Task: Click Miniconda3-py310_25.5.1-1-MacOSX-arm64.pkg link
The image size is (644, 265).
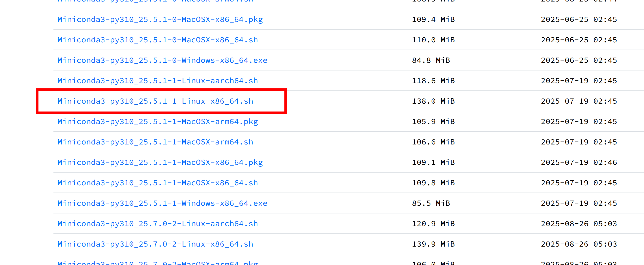Action: click(x=158, y=122)
